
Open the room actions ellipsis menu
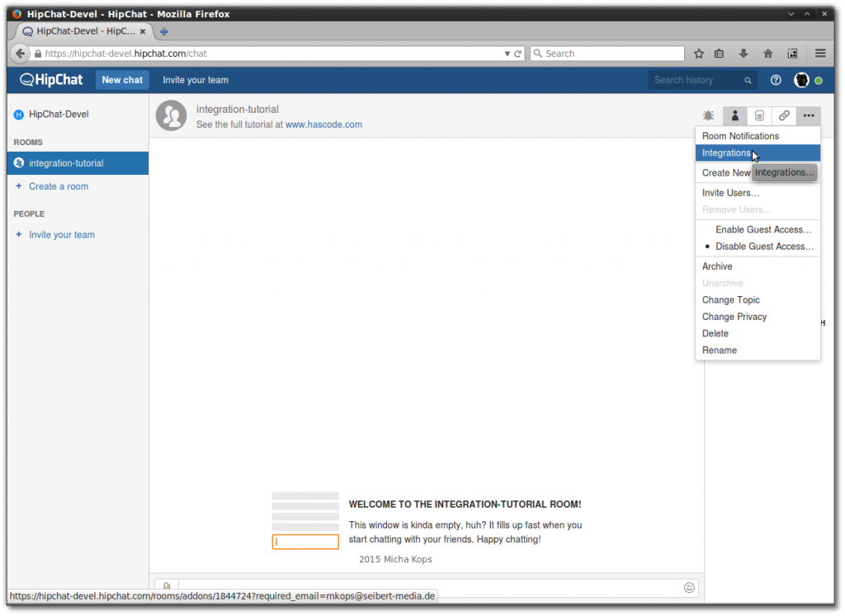click(x=808, y=115)
